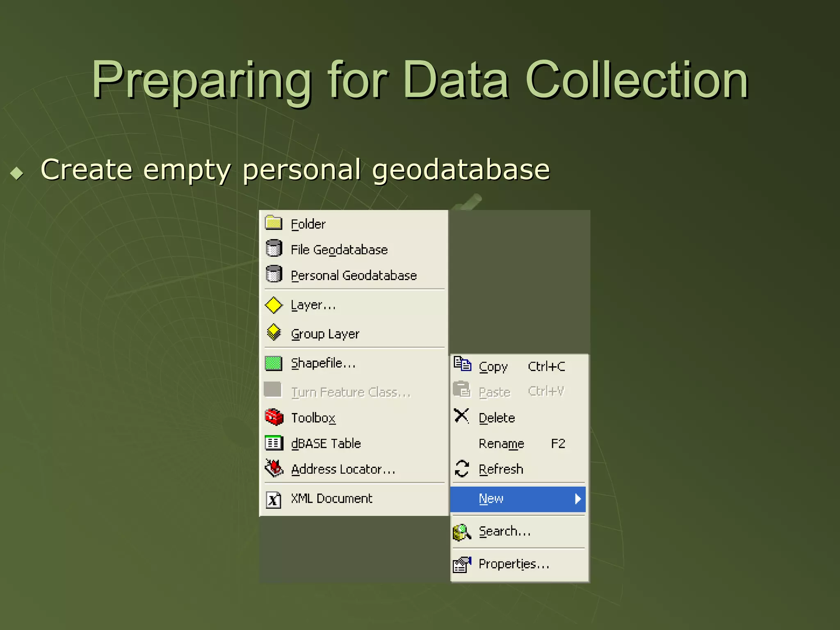Select Delete in the context menu
The image size is (840, 630).
coord(519,418)
